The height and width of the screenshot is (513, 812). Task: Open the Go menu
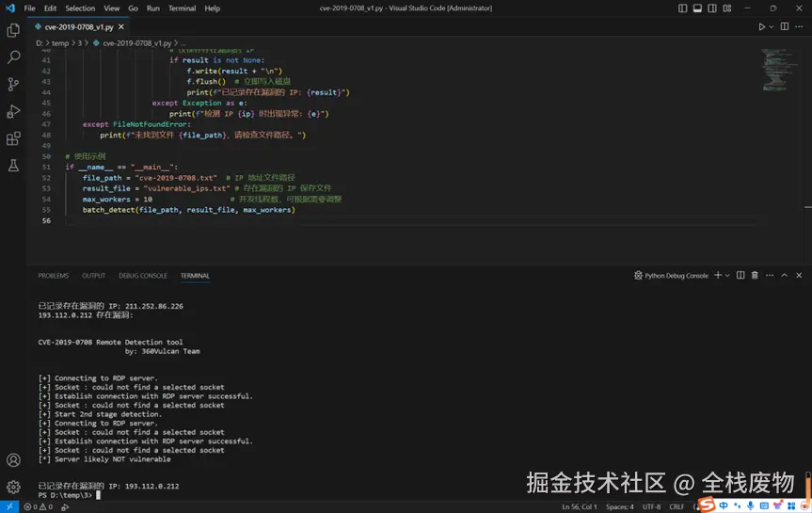[x=133, y=8]
